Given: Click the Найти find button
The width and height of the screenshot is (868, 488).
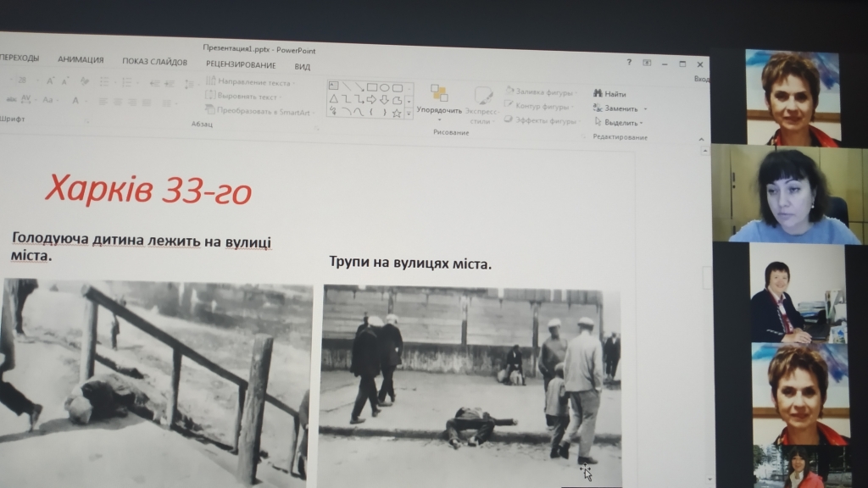Looking at the screenshot, I should point(609,94).
